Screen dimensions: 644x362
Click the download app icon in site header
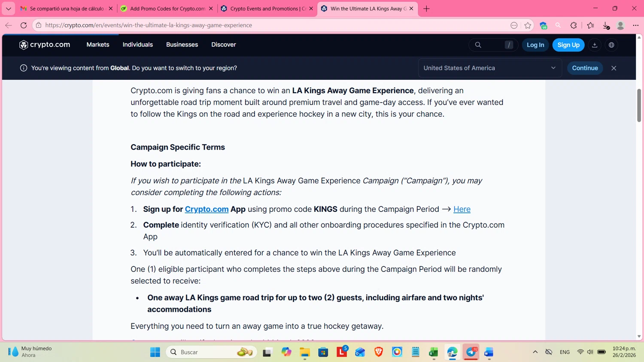pyautogui.click(x=595, y=45)
